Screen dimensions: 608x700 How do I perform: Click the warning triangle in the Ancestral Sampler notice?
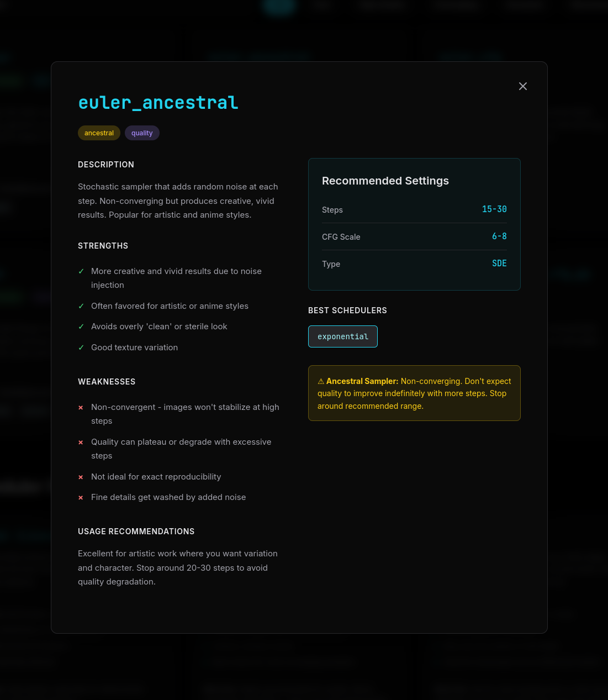coord(321,381)
